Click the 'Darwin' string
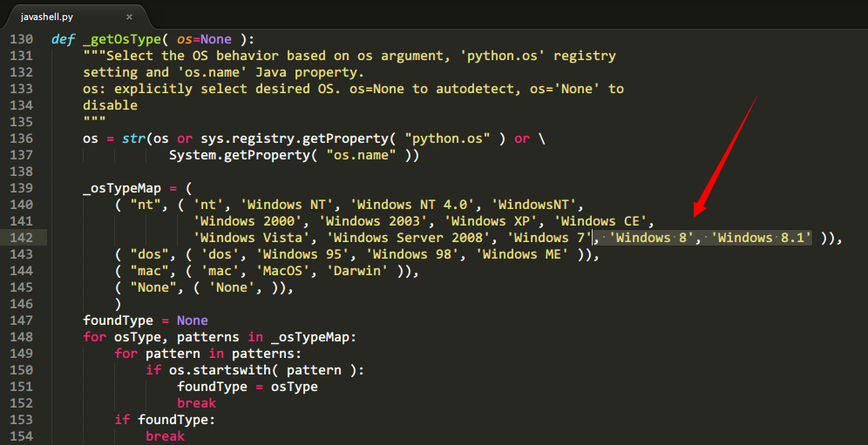 pos(357,271)
